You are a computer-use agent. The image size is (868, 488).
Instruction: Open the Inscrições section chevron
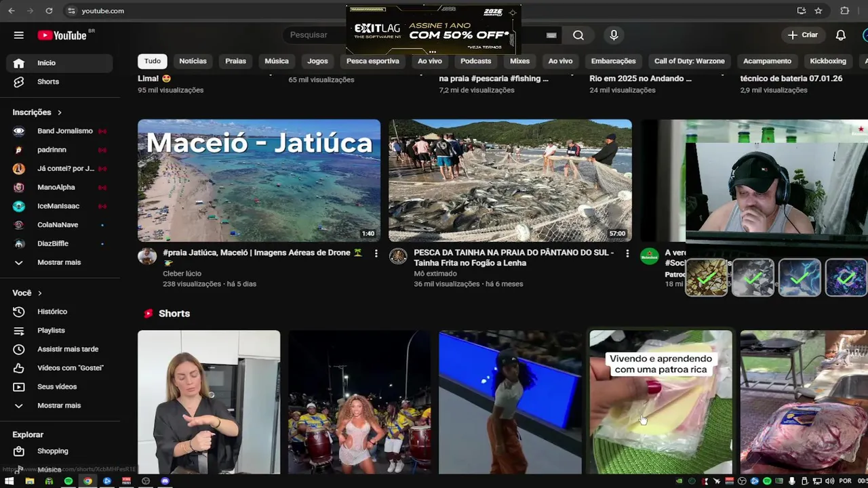[60, 113]
